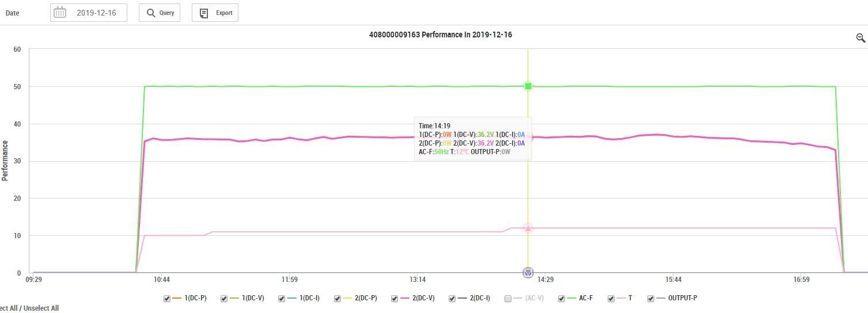The height and width of the screenshot is (313, 868).
Task: Click the 14:29 x-axis time label
Action: (545, 280)
